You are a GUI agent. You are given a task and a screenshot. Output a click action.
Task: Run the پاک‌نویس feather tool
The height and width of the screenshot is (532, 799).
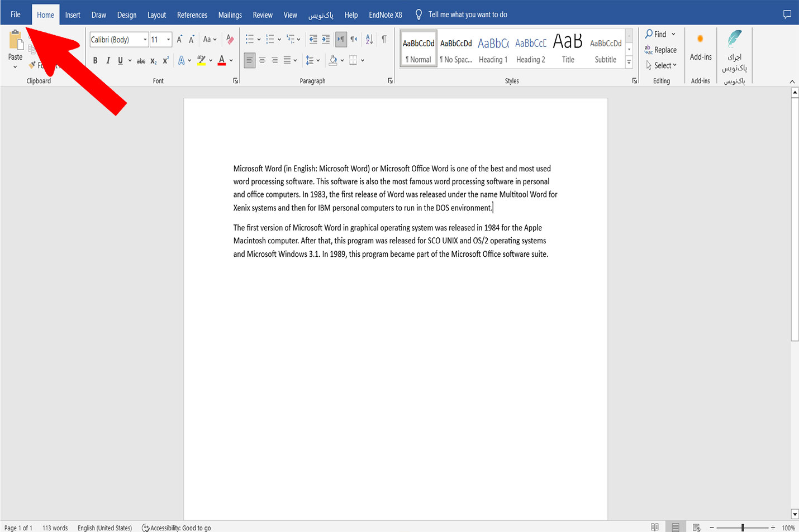(x=734, y=51)
